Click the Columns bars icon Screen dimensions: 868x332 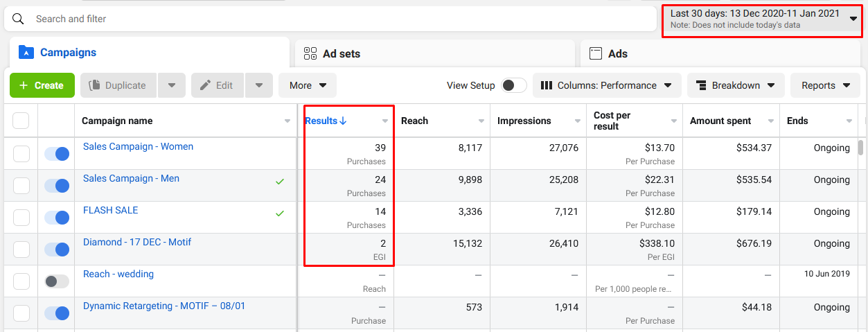(547, 85)
